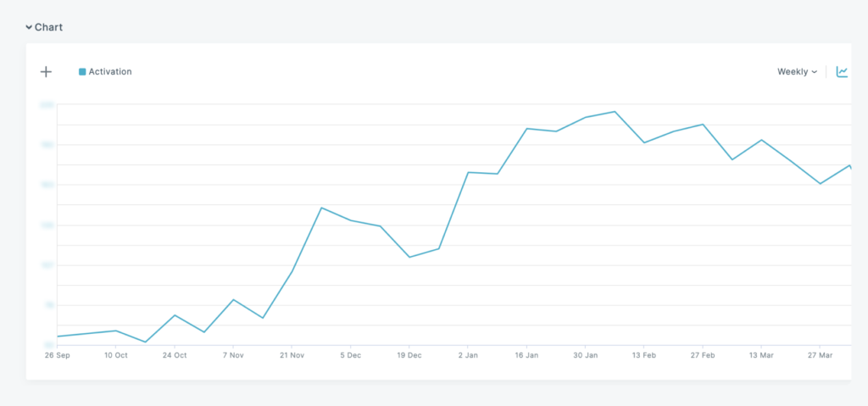Select the 7 Nov date label
868x406 pixels.
click(232, 355)
